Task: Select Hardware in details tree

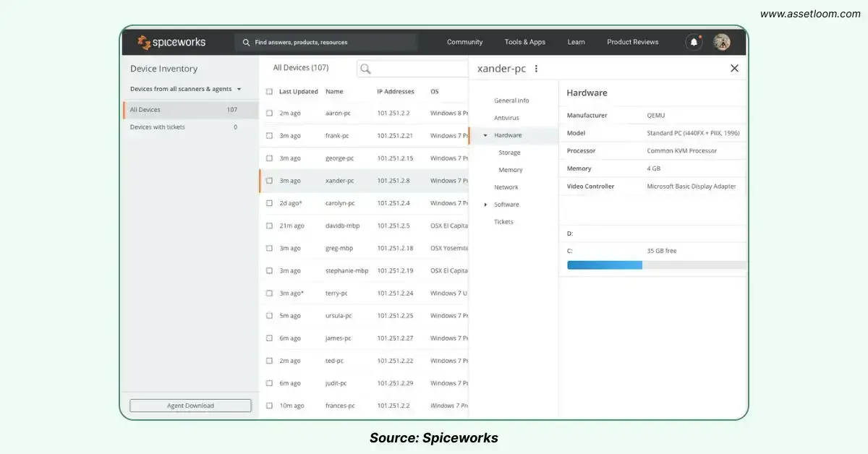Action: coord(508,135)
